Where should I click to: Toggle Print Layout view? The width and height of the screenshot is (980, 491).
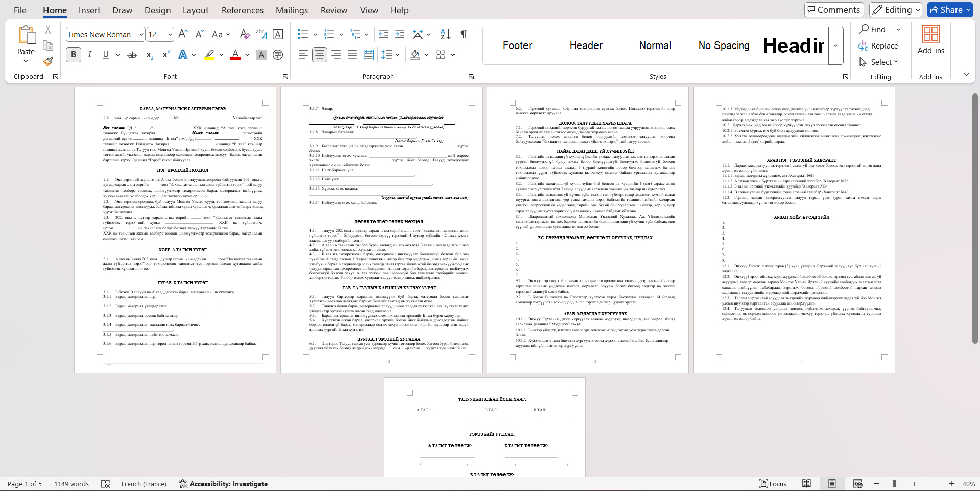[832, 484]
